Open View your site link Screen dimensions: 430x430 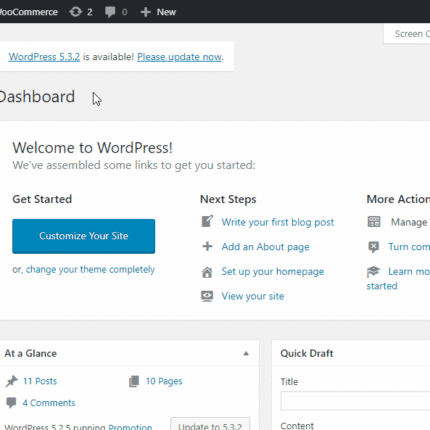[x=253, y=296]
